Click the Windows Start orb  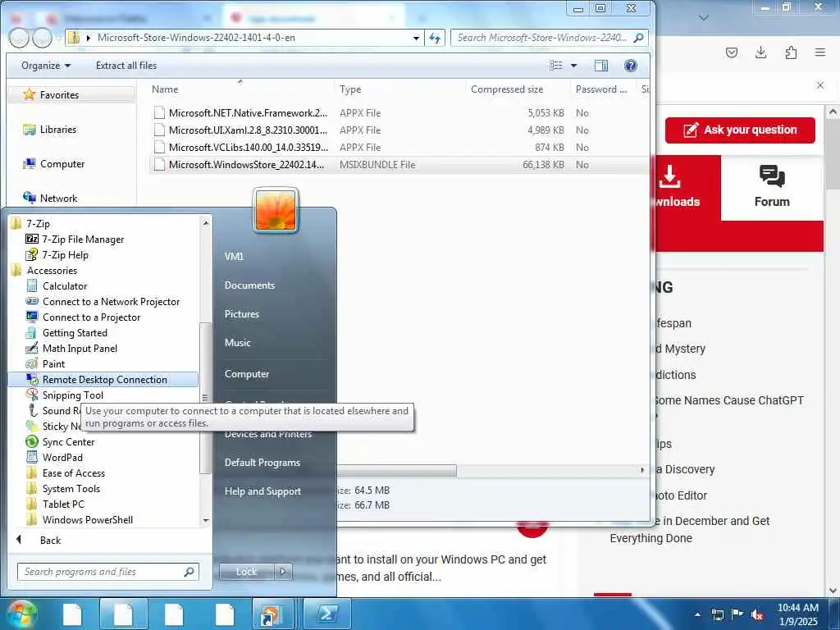[x=21, y=614]
